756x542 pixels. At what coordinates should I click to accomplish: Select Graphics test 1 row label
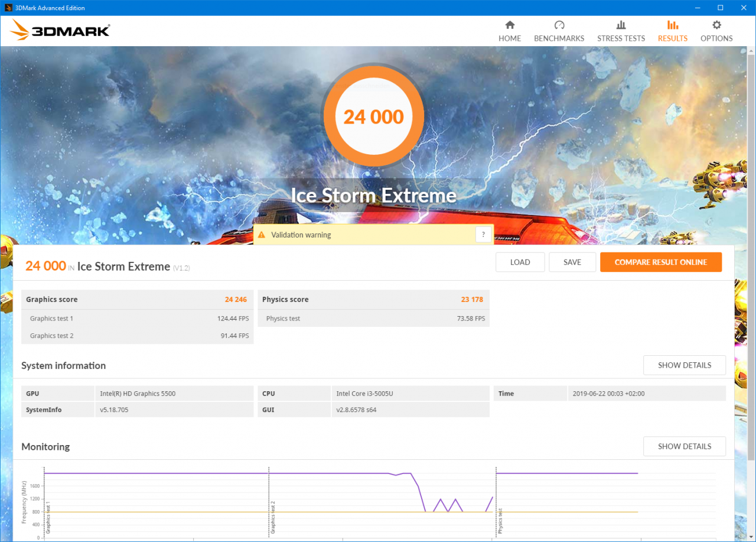coord(52,319)
